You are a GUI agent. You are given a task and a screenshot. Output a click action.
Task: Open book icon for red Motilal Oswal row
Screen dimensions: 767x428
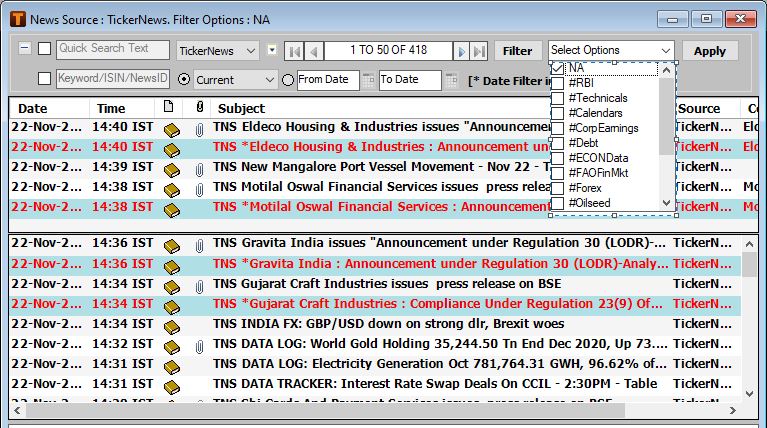click(172, 210)
